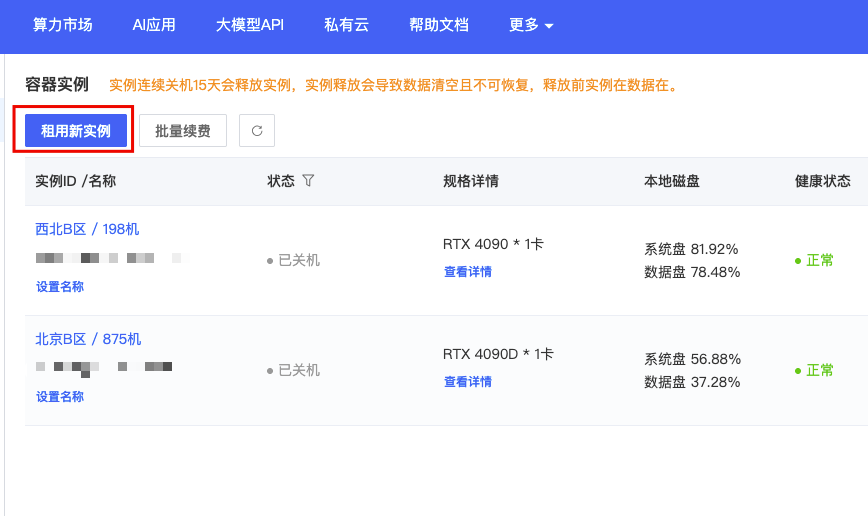
Task: Click the 租用新实例 button
Action: pos(76,131)
